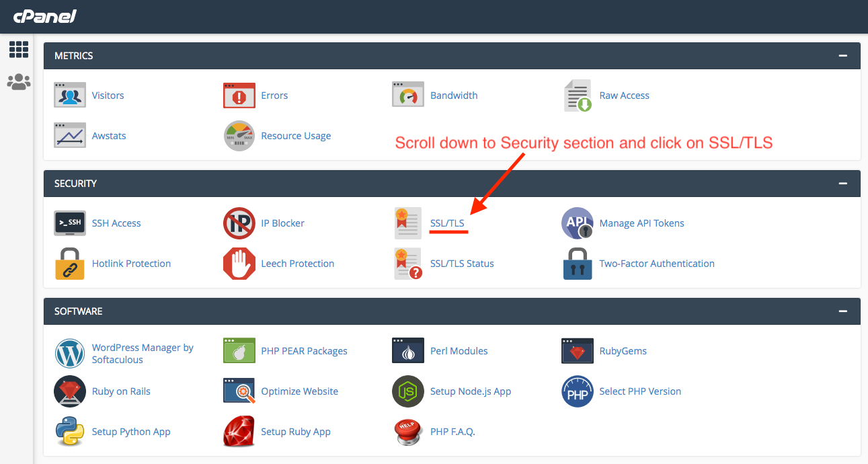Viewport: 868px width, 464px height.
Task: Open the Manage API Tokens icon
Action: (578, 223)
